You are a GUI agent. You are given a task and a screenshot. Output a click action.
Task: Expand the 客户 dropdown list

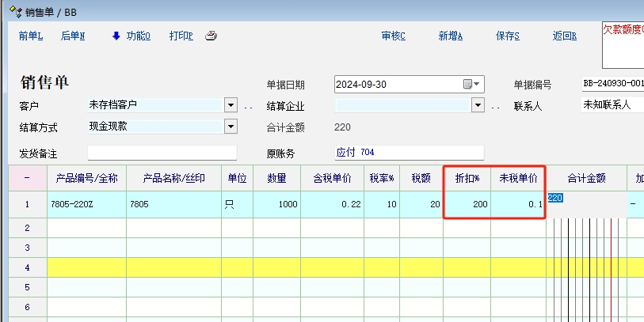pos(231,105)
